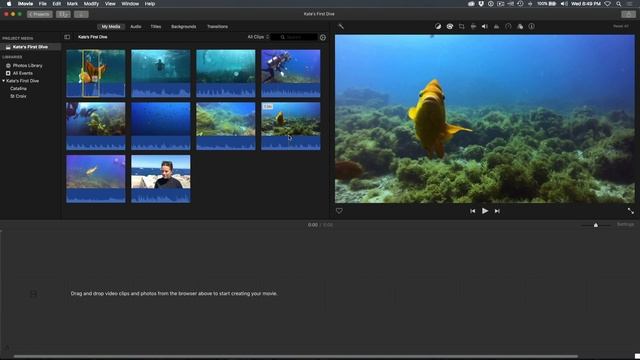Open the All Clips filter dropdown

[x=258, y=37]
